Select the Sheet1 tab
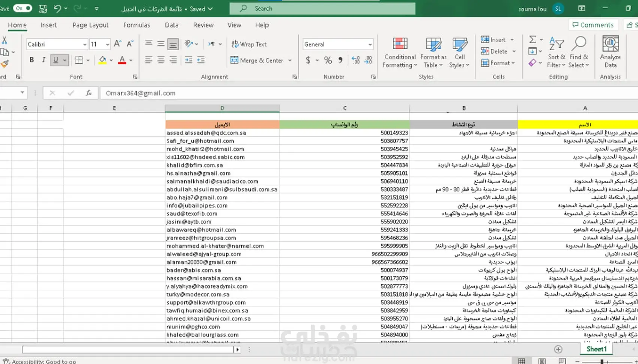Viewport: 638px width, 364px height. tap(596, 349)
